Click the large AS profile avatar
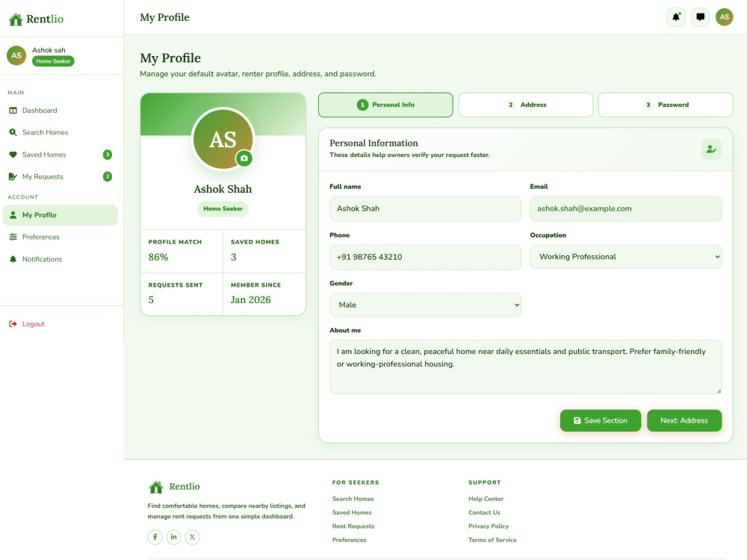The height and width of the screenshot is (560, 747). tap(223, 139)
